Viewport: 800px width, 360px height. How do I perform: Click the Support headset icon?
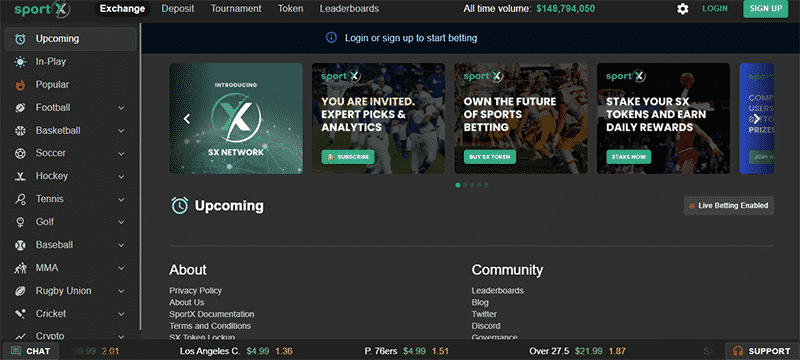point(738,351)
